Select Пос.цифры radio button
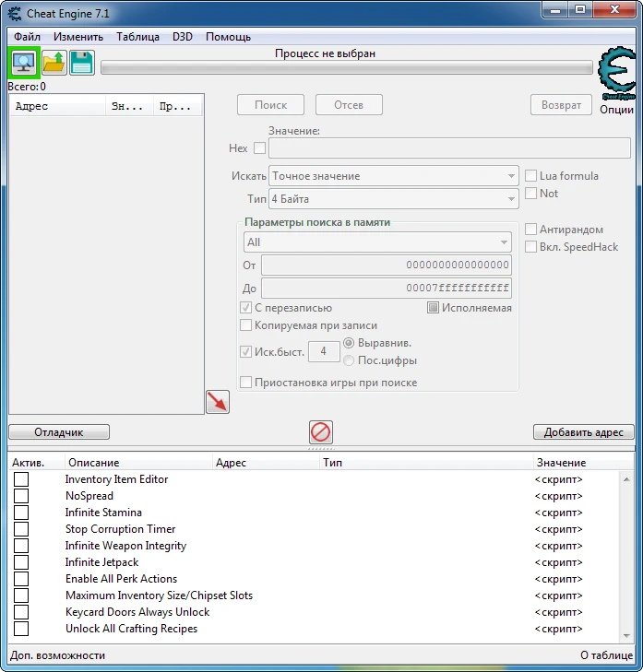Image resolution: width=643 pixels, height=672 pixels. click(x=349, y=360)
